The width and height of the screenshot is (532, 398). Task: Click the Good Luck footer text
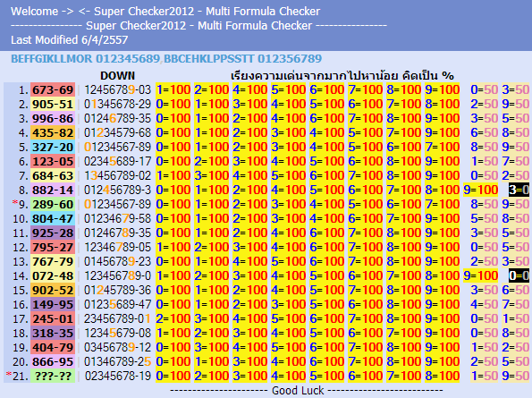click(298, 391)
